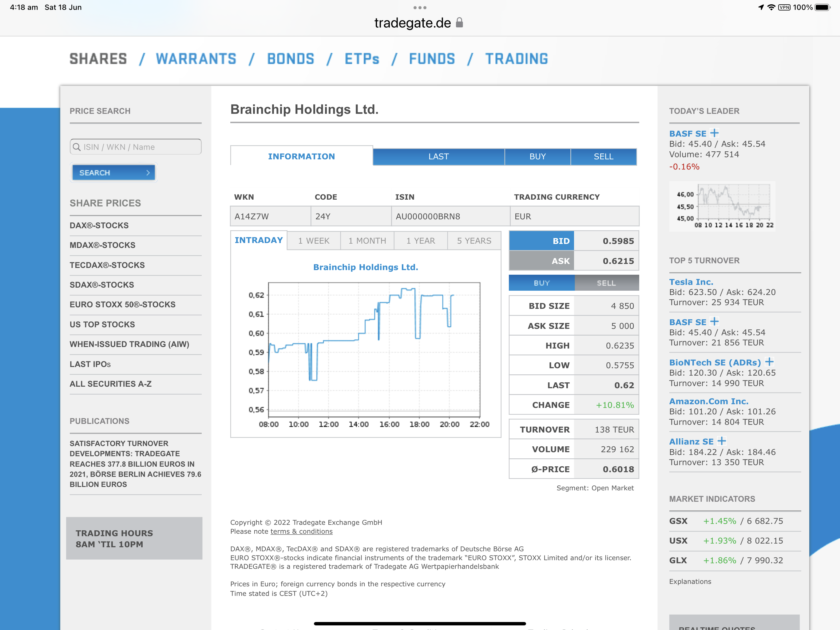Click the BID value 0.5985
840x630 pixels.
[x=619, y=241]
